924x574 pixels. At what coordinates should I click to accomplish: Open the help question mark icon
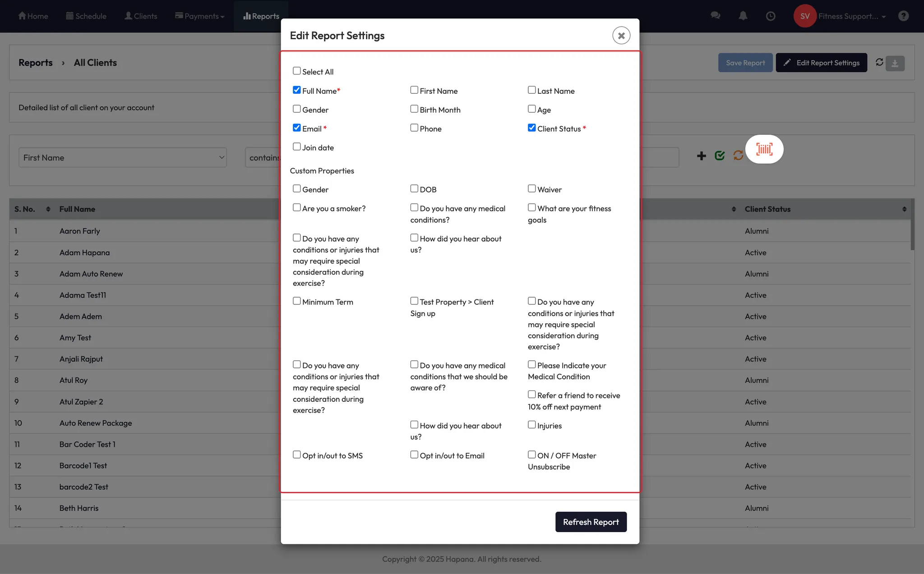point(903,16)
